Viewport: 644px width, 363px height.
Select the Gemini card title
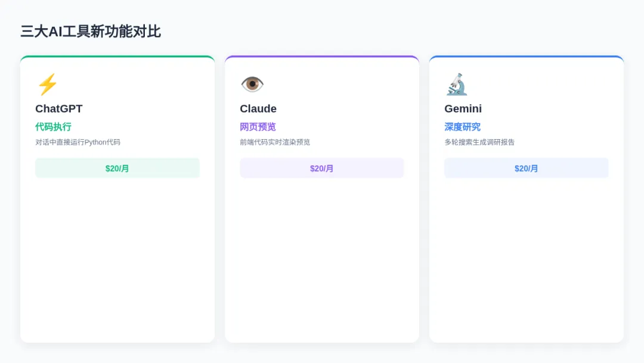point(463,109)
